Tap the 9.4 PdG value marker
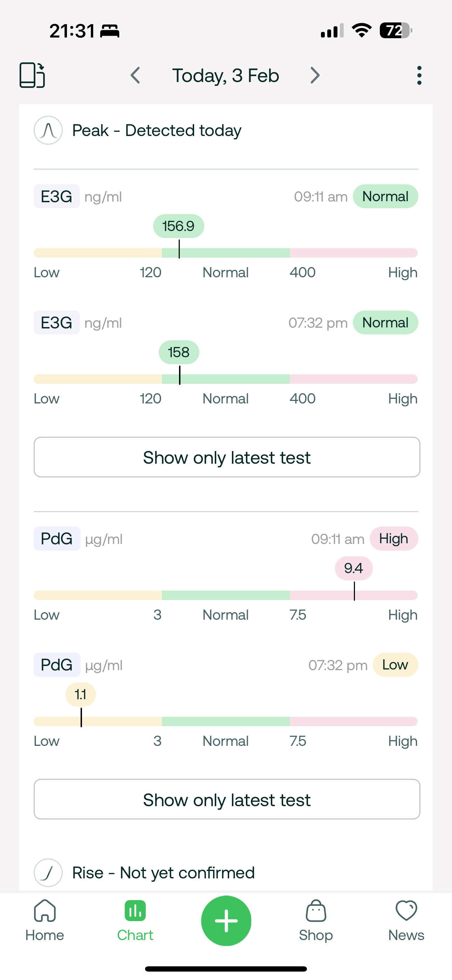The height and width of the screenshot is (980, 452). click(354, 569)
